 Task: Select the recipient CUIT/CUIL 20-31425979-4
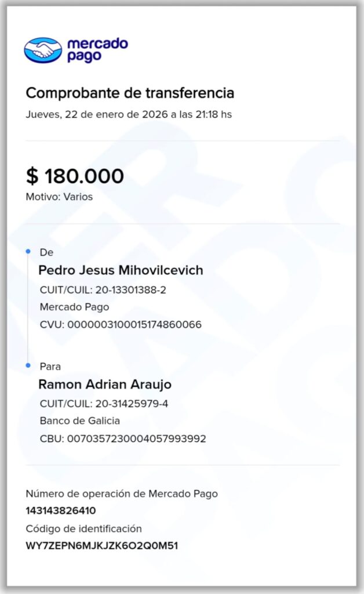[104, 404]
